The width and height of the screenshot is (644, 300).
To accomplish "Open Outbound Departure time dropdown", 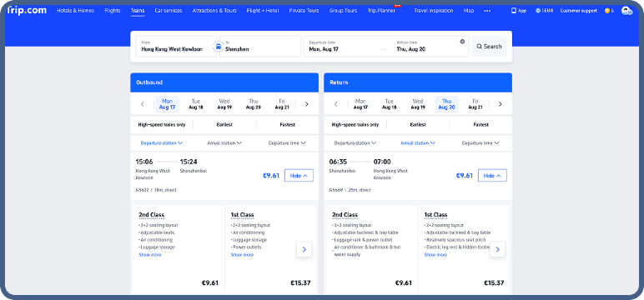I will click(x=287, y=143).
